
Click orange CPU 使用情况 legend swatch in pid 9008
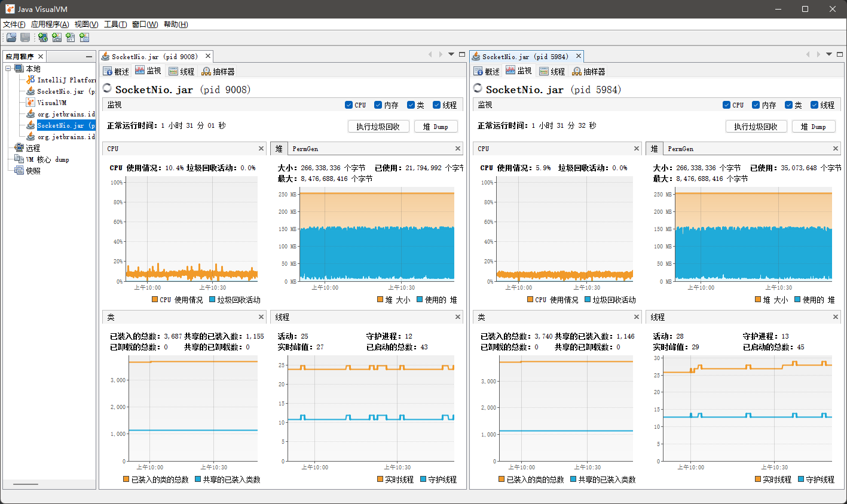click(x=155, y=300)
